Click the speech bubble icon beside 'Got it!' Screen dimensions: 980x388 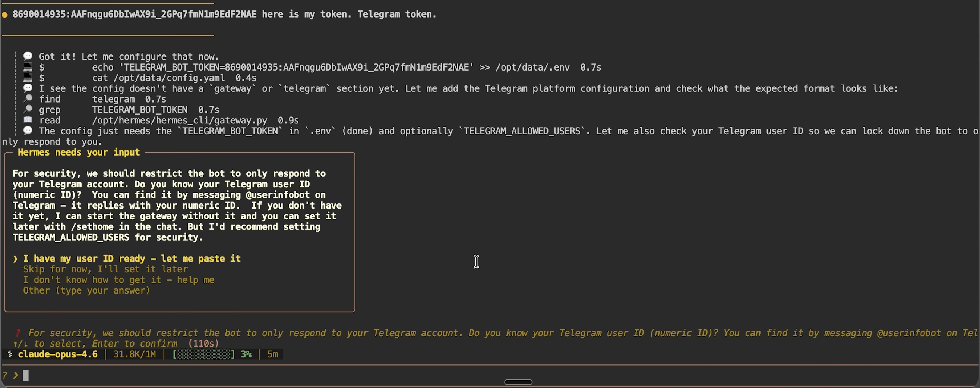pos(28,56)
